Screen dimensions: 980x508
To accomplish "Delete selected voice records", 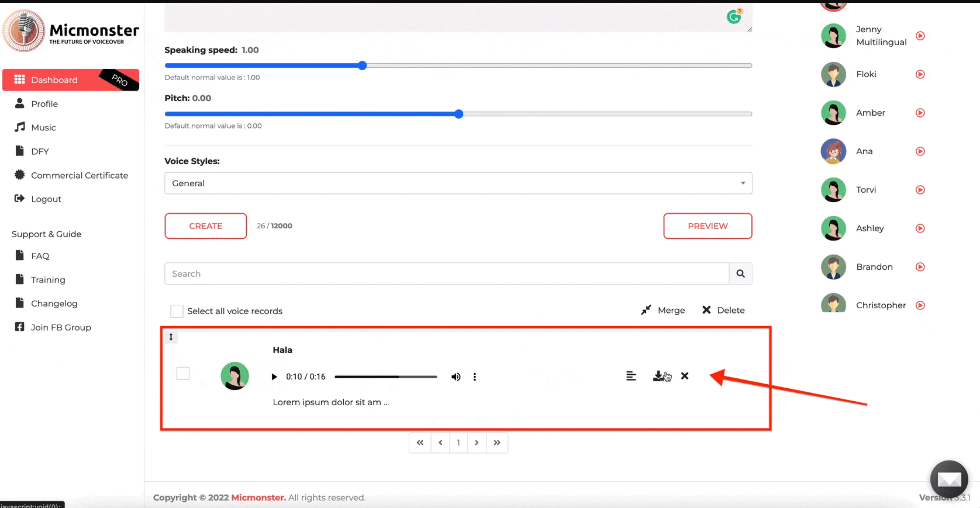I will tap(723, 310).
